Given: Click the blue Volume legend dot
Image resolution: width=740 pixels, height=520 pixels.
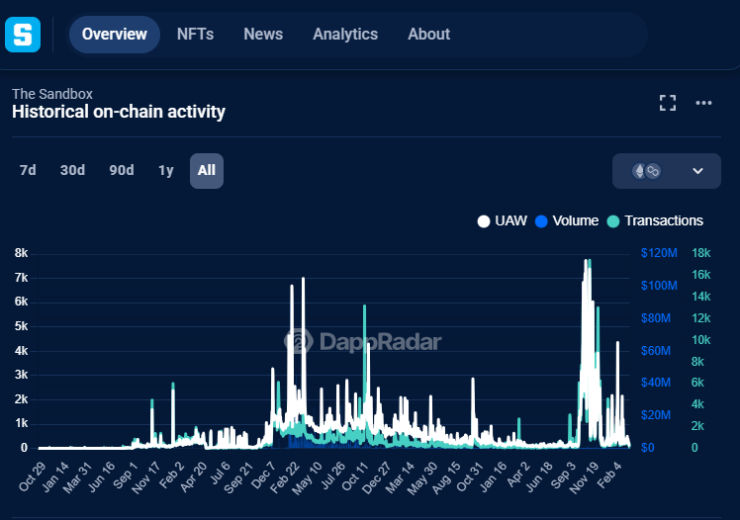Looking at the screenshot, I should [541, 221].
